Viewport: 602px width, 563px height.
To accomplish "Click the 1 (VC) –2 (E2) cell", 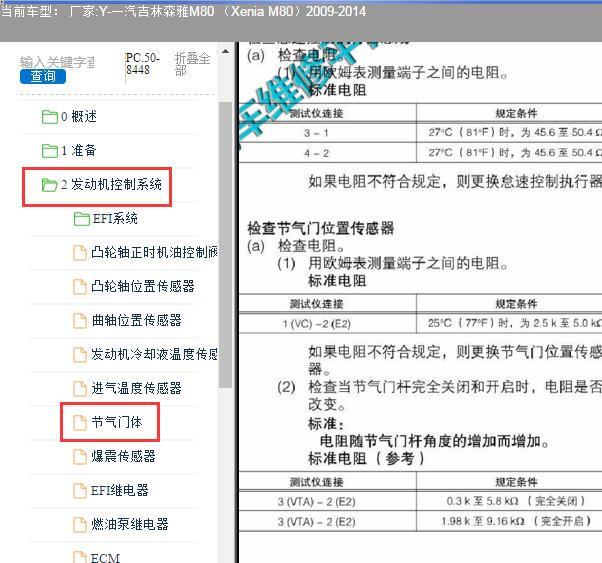I will pos(327,323).
